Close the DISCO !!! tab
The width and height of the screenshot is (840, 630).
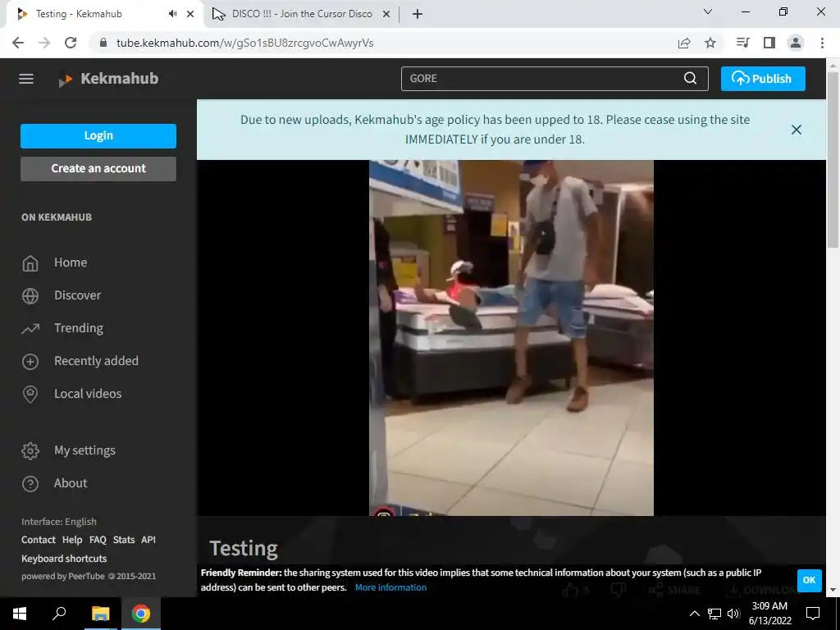[386, 14]
